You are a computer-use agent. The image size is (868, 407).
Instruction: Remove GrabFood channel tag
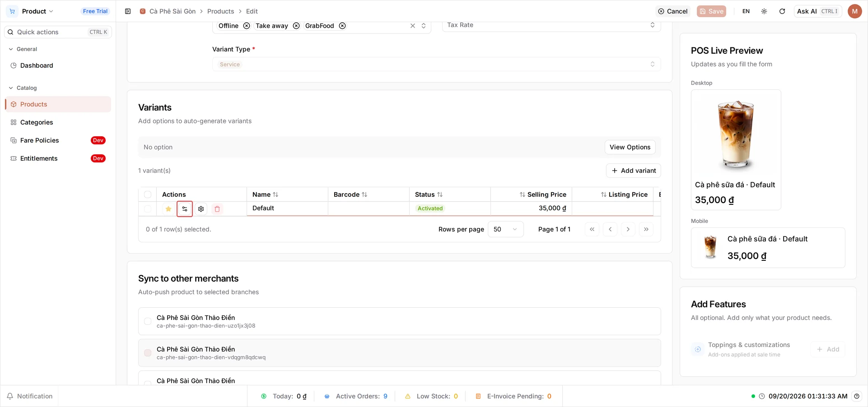coord(342,26)
